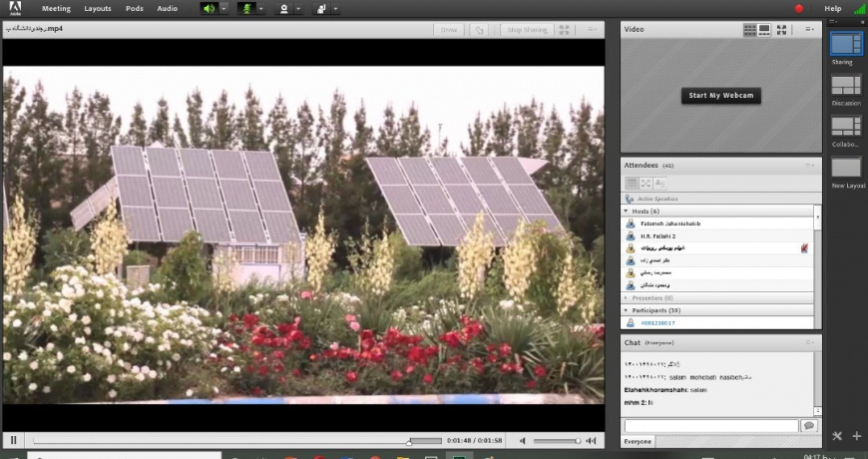Click the pointer tool icon beside Draw
This screenshot has width=868, height=459.
click(479, 30)
